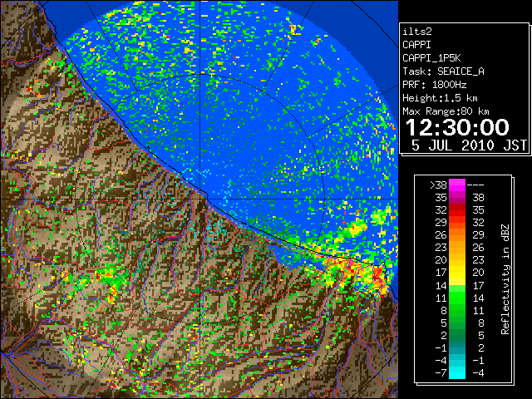This screenshot has width=532, height=399.
Task: Click the orange 26 to 29 dBZ swatch
Action: pyautogui.click(x=457, y=234)
